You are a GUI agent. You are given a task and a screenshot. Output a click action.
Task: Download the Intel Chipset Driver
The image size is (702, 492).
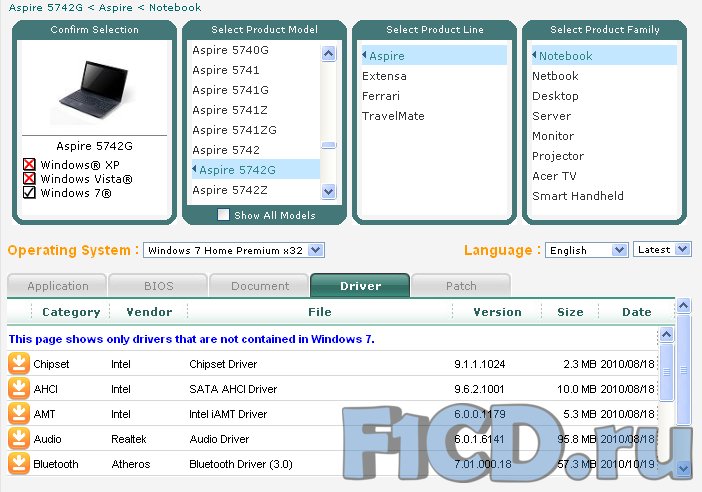click(19, 363)
